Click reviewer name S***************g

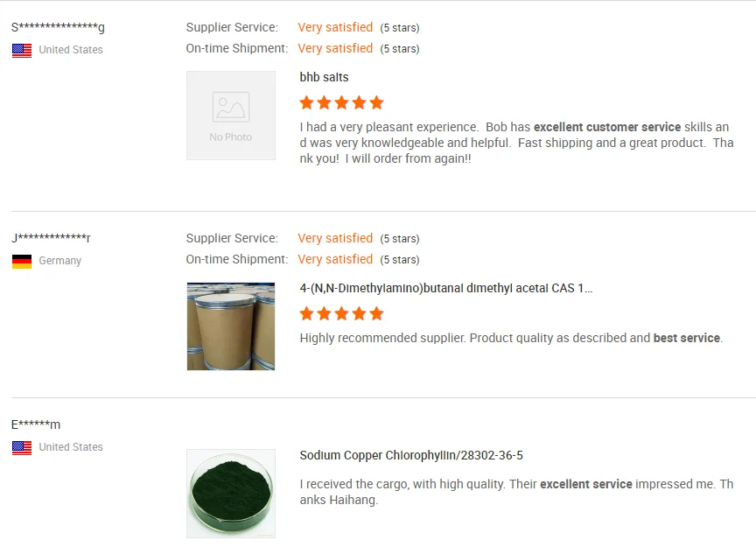point(58,27)
